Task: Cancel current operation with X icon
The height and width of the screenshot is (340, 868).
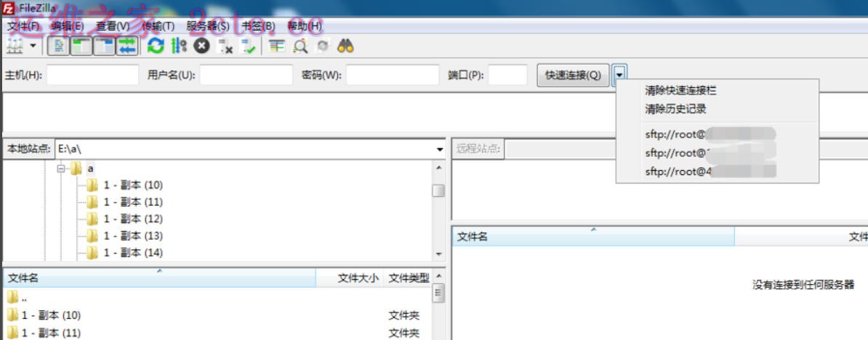Action: [x=201, y=46]
